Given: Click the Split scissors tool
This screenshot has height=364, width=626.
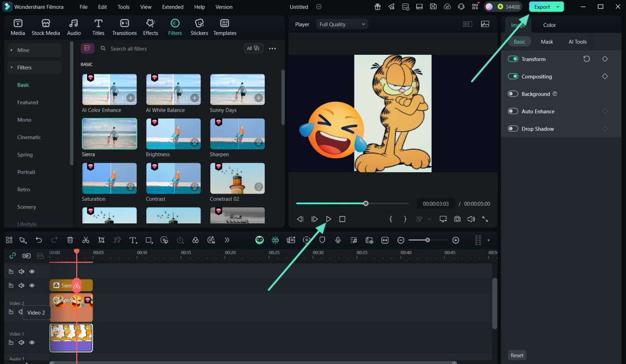Looking at the screenshot, I should (86, 240).
